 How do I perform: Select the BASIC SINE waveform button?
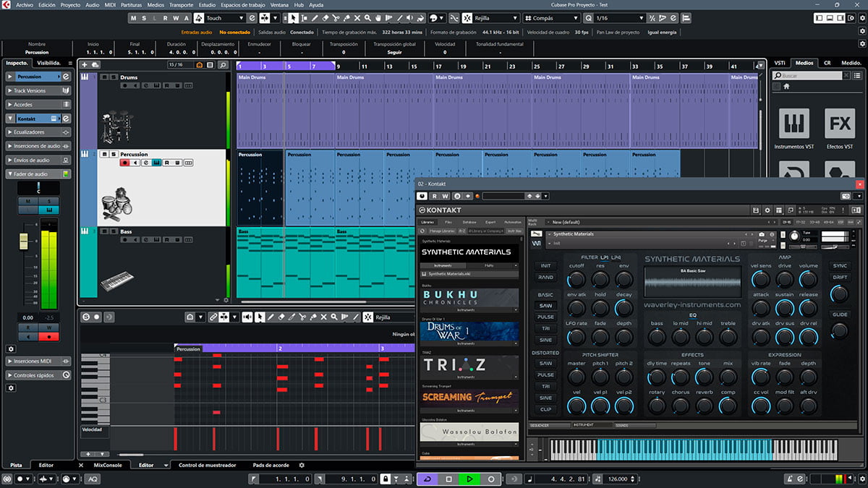point(545,341)
